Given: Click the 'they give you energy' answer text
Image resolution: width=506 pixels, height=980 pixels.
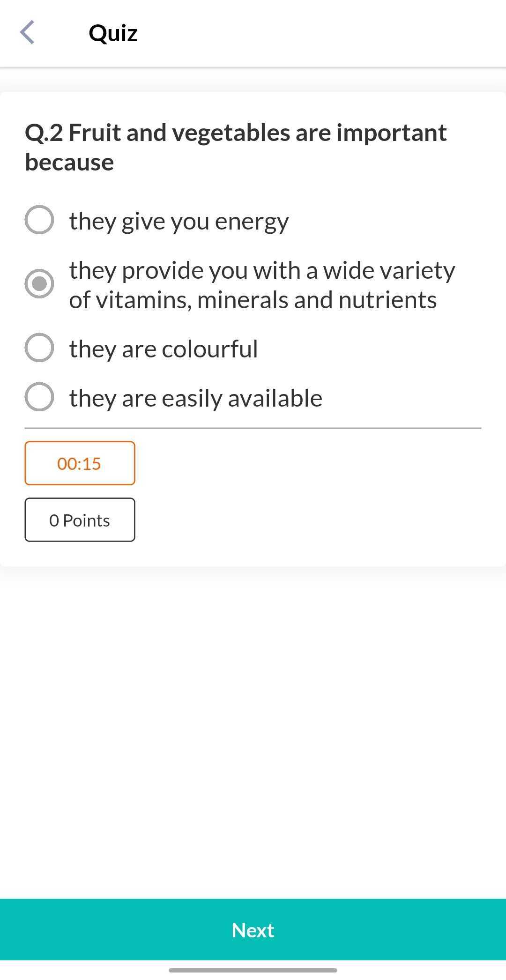Looking at the screenshot, I should click(x=179, y=221).
